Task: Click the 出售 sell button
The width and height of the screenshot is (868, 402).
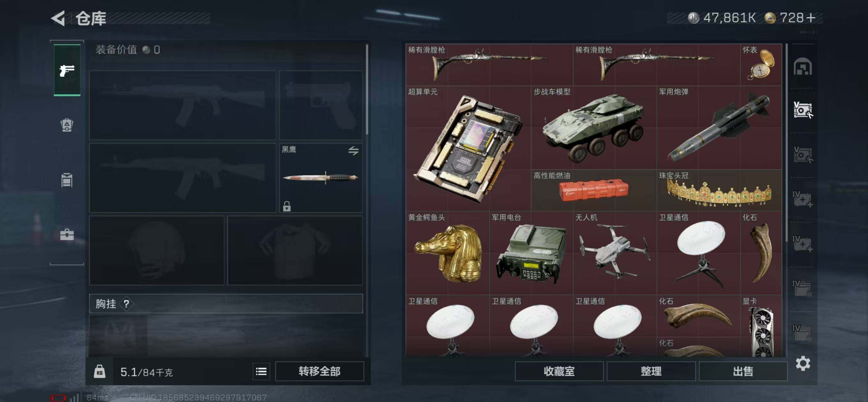Action: (743, 371)
